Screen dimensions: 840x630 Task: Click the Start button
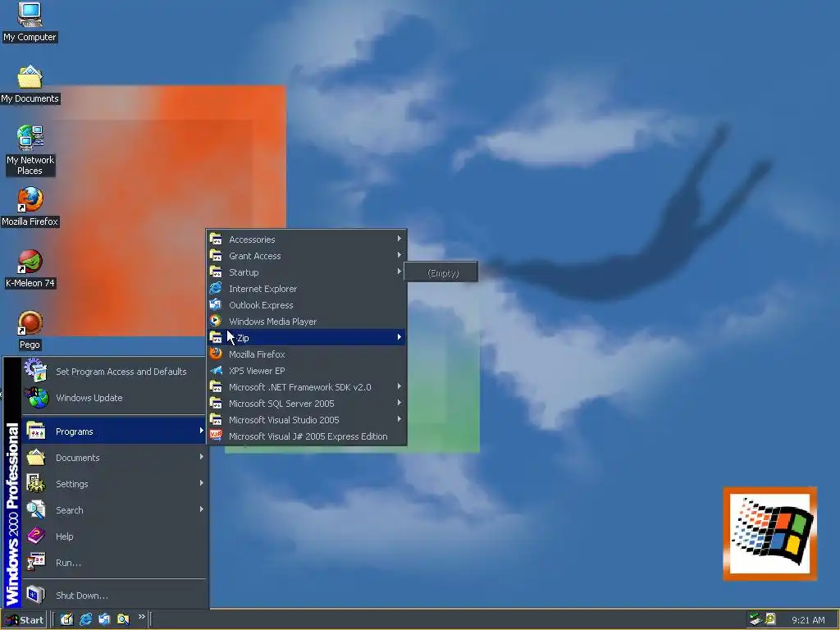pyautogui.click(x=24, y=620)
